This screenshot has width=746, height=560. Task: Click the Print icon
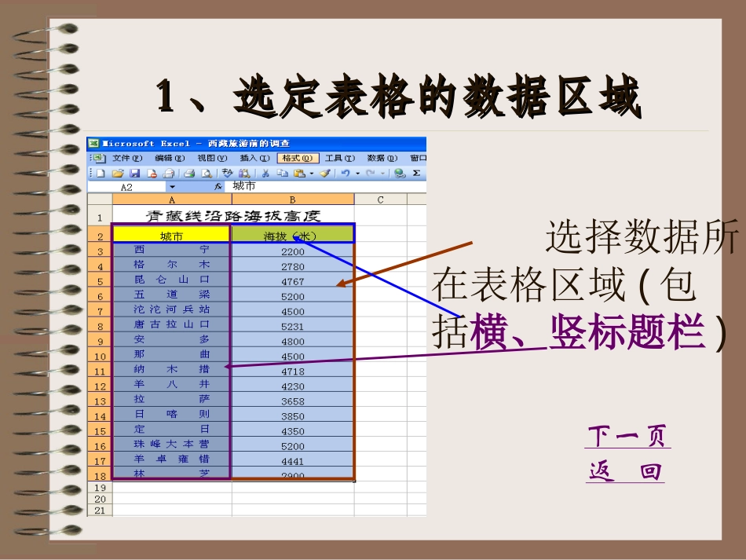click(189, 174)
